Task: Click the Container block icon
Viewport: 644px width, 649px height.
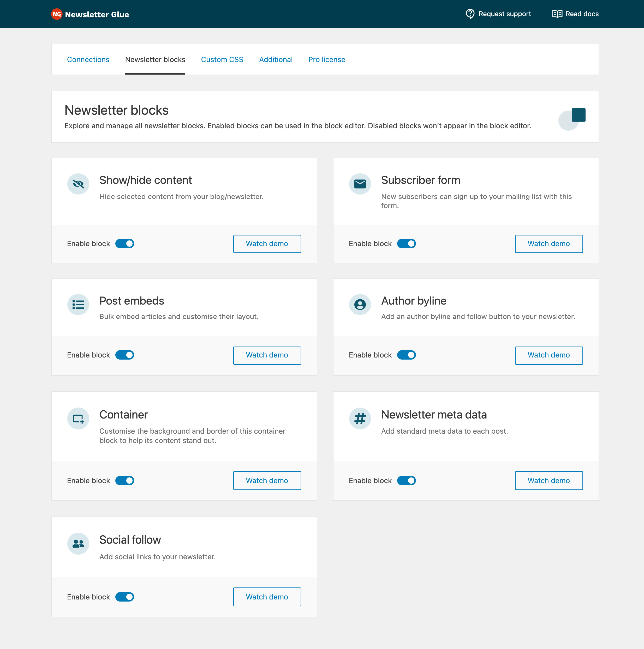Action: click(x=78, y=418)
